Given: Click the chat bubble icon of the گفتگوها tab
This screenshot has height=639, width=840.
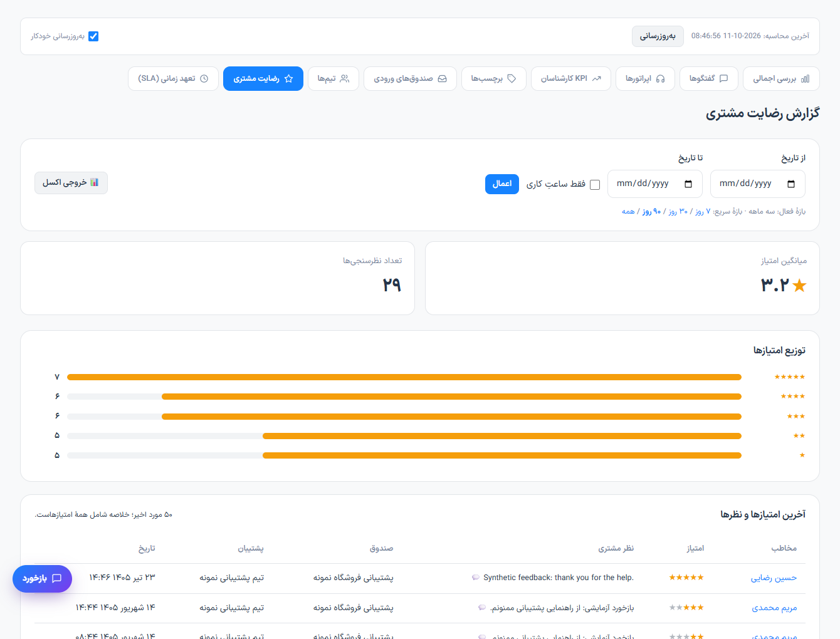Looking at the screenshot, I should [x=723, y=79].
